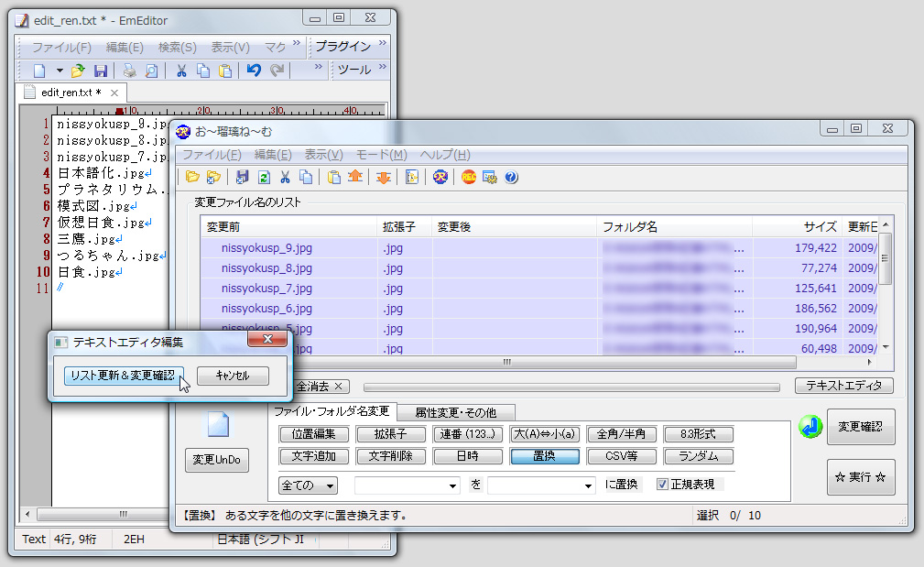Viewport: 924px width, 567px height.
Task: Click the Cut scissors icon in renamer toolbar
Action: click(284, 177)
